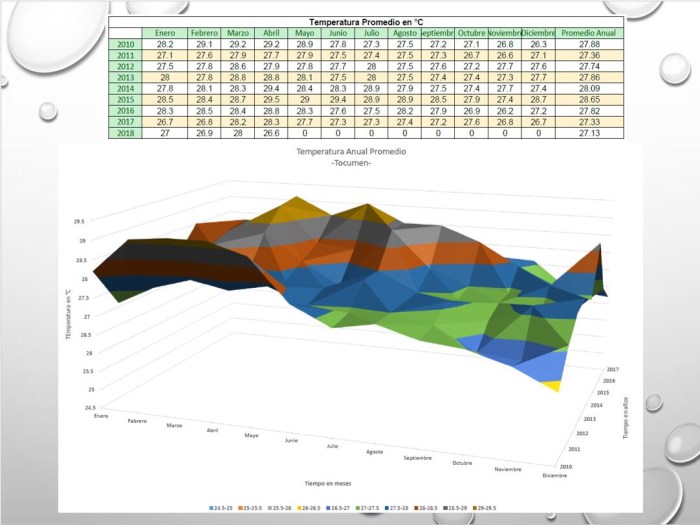Click the 2014 annual average cell 28.09
Screen dimensions: 700x525
pos(589,88)
